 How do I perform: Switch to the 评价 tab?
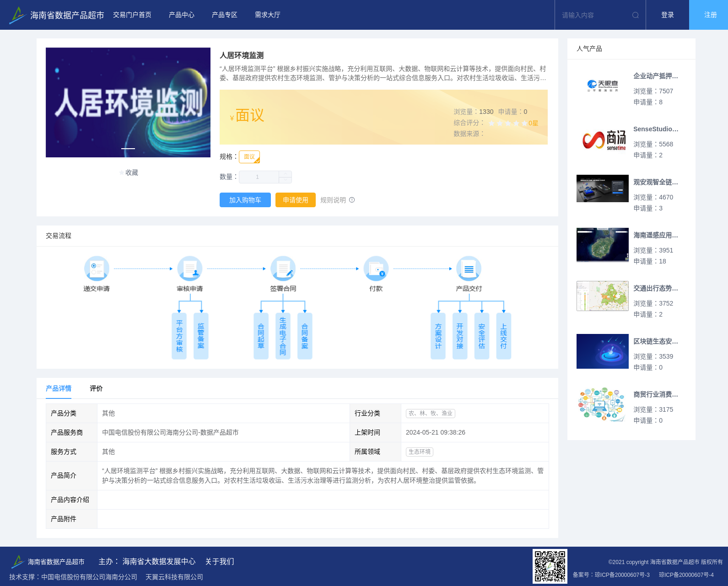tap(96, 388)
